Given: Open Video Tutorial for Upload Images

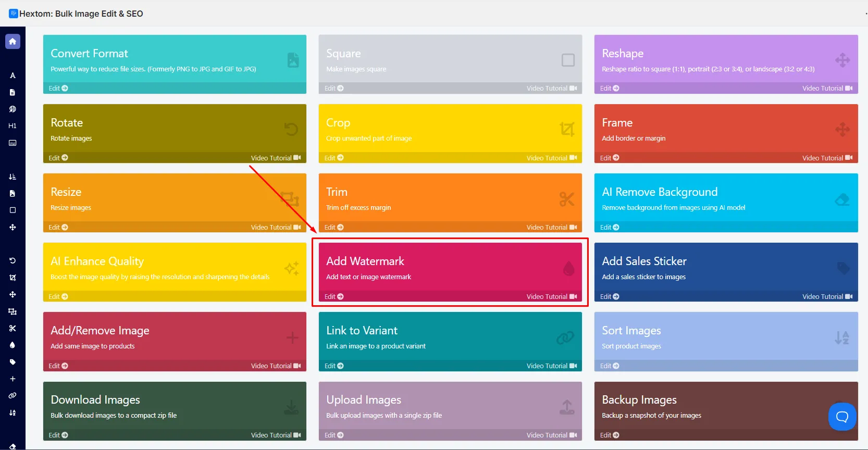Looking at the screenshot, I should click(552, 435).
